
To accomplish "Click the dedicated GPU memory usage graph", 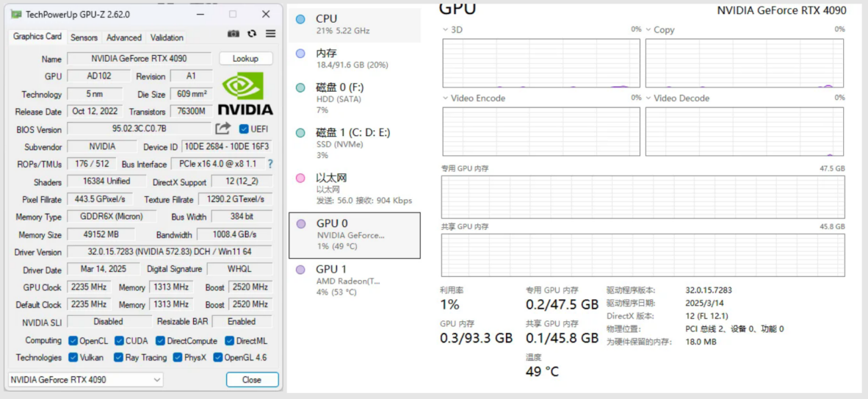I will click(643, 197).
